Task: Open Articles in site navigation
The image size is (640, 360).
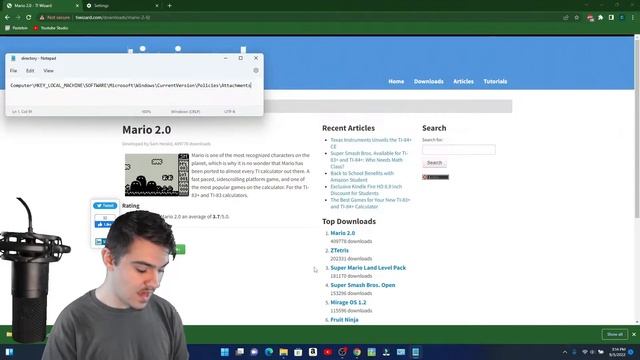Action: click(463, 82)
